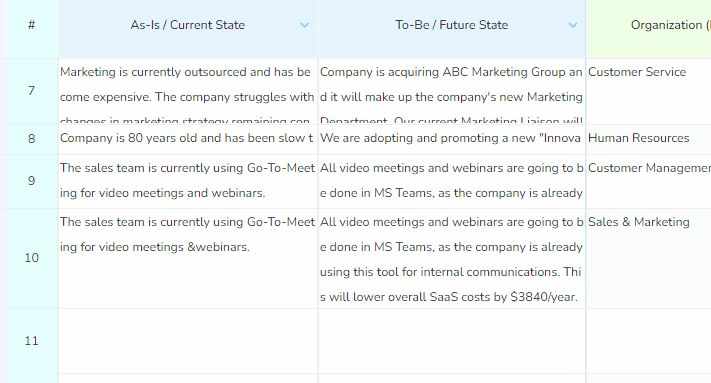
Task: Select the Sales & Marketing organization cell
Action: click(x=649, y=258)
